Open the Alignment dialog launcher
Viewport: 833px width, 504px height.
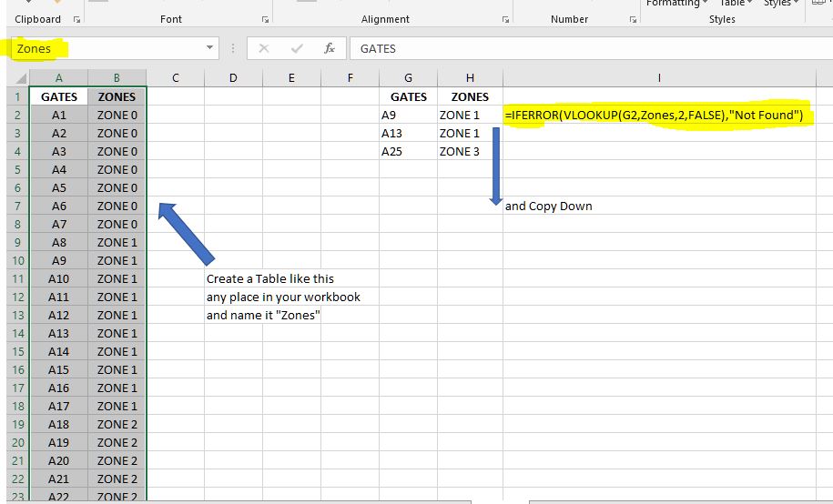[x=505, y=20]
